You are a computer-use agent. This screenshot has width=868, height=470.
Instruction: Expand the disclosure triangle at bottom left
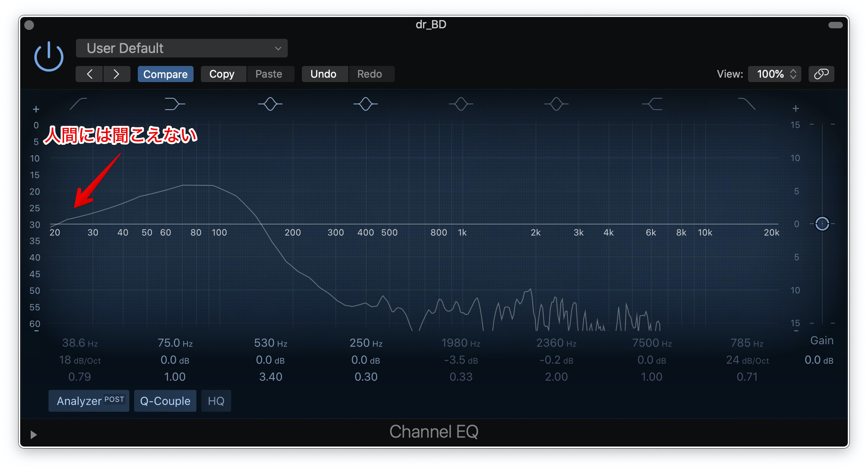[x=34, y=434]
